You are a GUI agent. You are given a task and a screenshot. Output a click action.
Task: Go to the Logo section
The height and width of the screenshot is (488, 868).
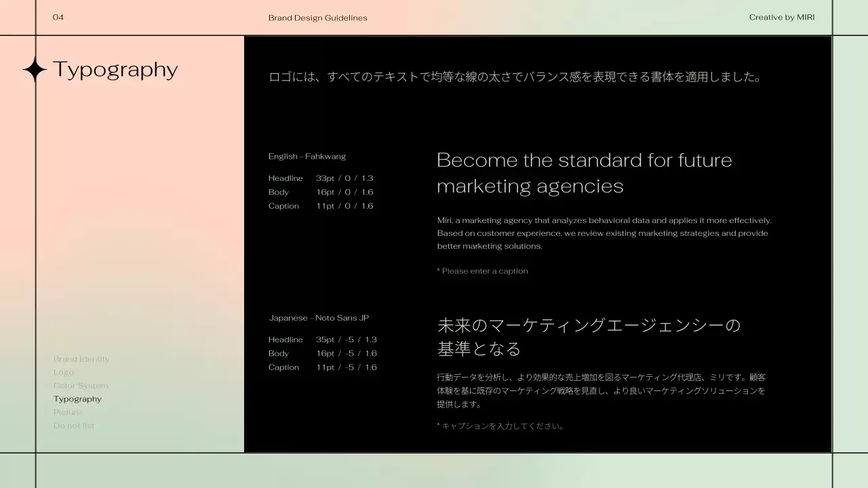coord(64,372)
